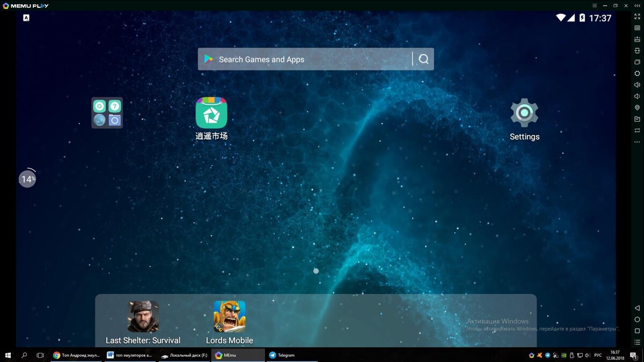Click the MEmu tray icon
This screenshot has height=362, width=644.
531,355
